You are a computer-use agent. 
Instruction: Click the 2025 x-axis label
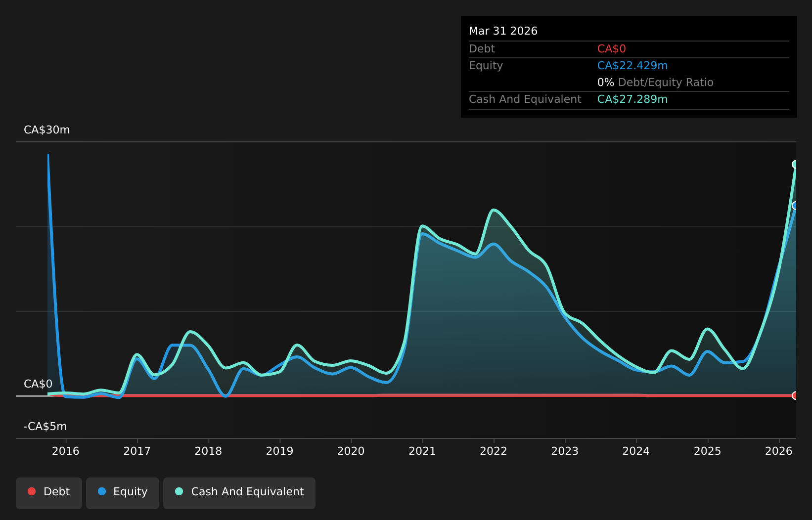[x=708, y=451]
